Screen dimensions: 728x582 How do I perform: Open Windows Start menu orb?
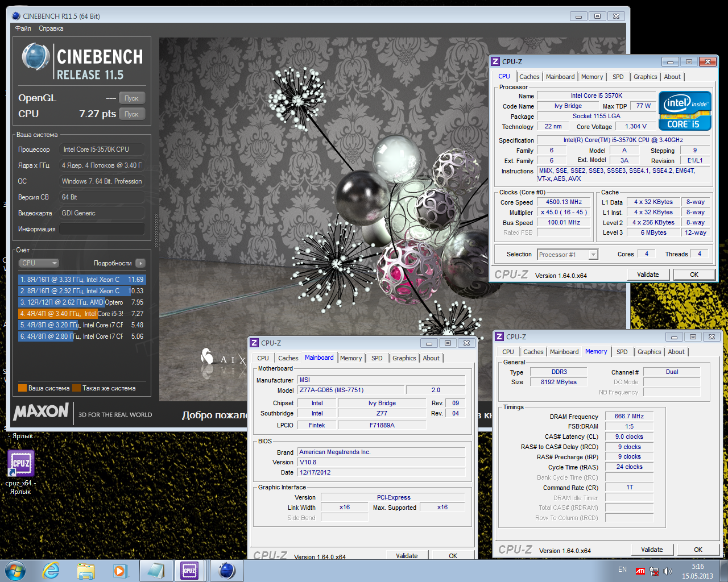pyautogui.click(x=15, y=571)
